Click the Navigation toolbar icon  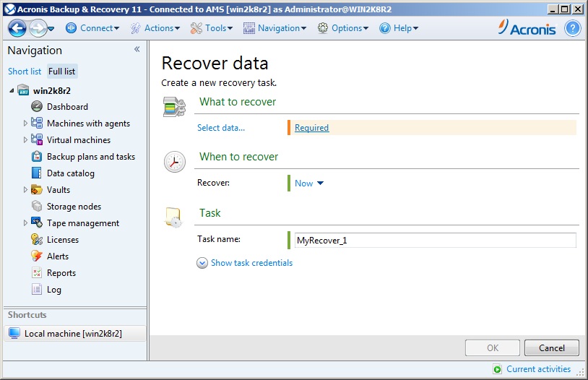point(249,28)
